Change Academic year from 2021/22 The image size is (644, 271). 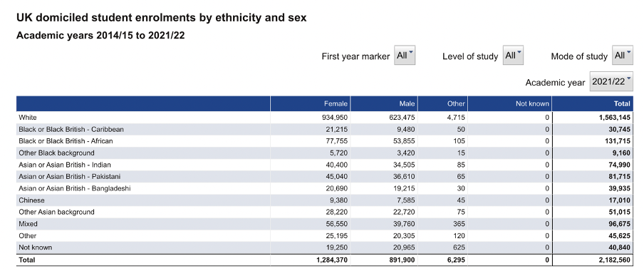(x=611, y=81)
